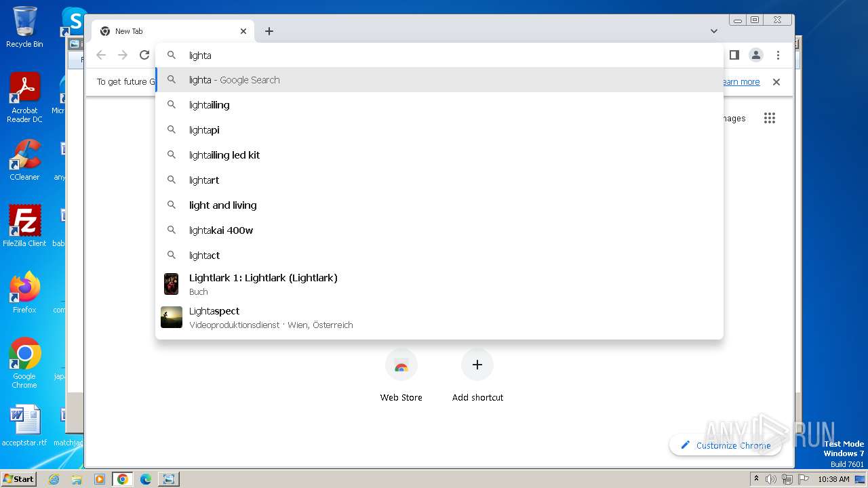Open the volume control in the tray
Screen dimensions: 868x488
(771, 479)
